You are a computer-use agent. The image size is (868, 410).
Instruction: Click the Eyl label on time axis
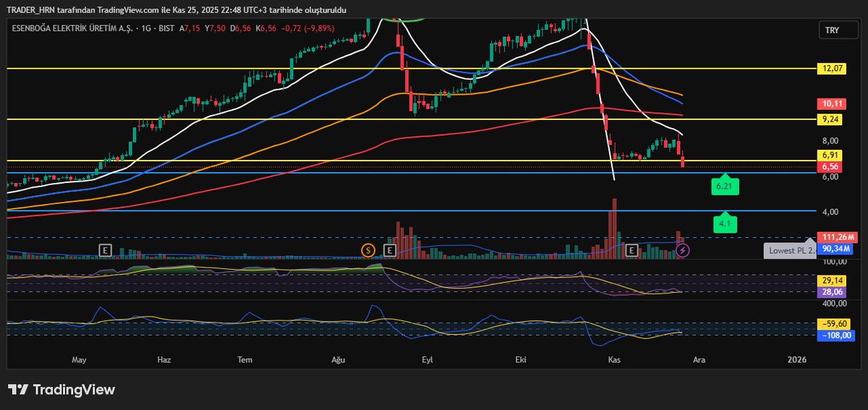pyautogui.click(x=427, y=359)
